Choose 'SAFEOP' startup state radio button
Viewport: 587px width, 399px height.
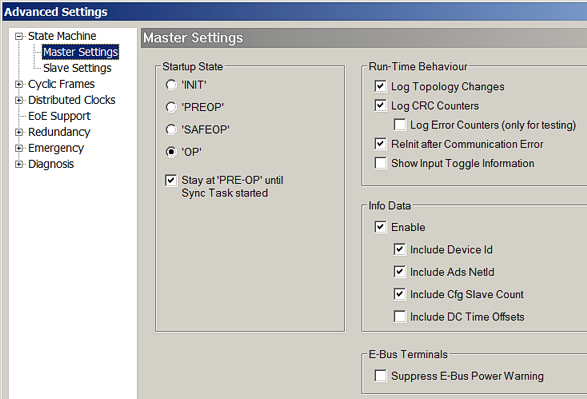click(x=171, y=130)
